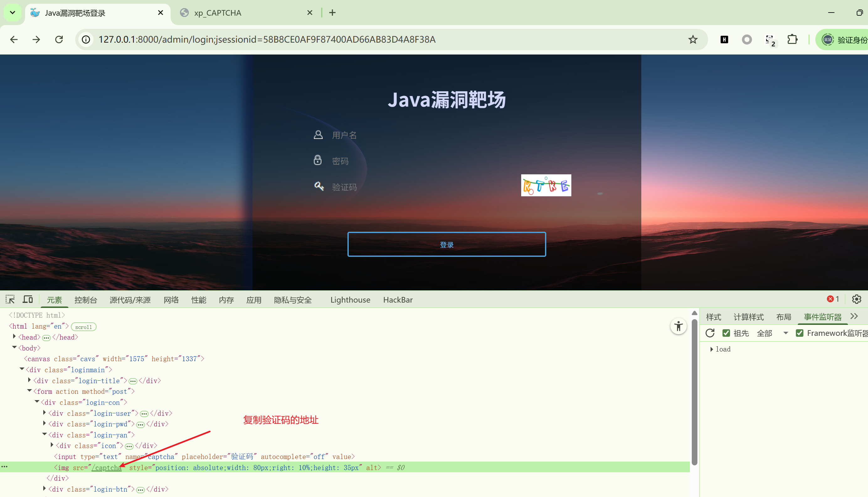Toggle the device emulation toolbar icon
868x497 pixels.
pos(28,299)
